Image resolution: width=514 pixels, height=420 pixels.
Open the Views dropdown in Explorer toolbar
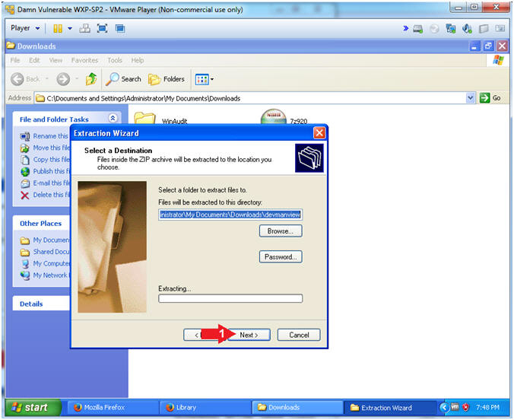tap(205, 79)
